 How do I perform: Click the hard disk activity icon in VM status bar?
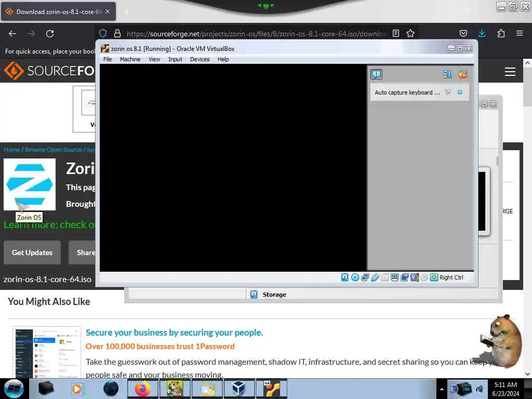(344, 277)
